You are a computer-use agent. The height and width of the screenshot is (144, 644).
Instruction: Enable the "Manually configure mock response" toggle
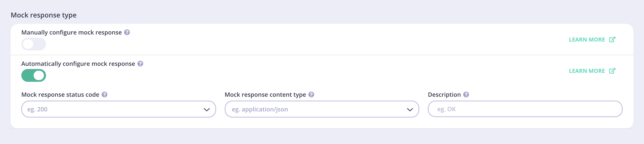[x=33, y=44]
